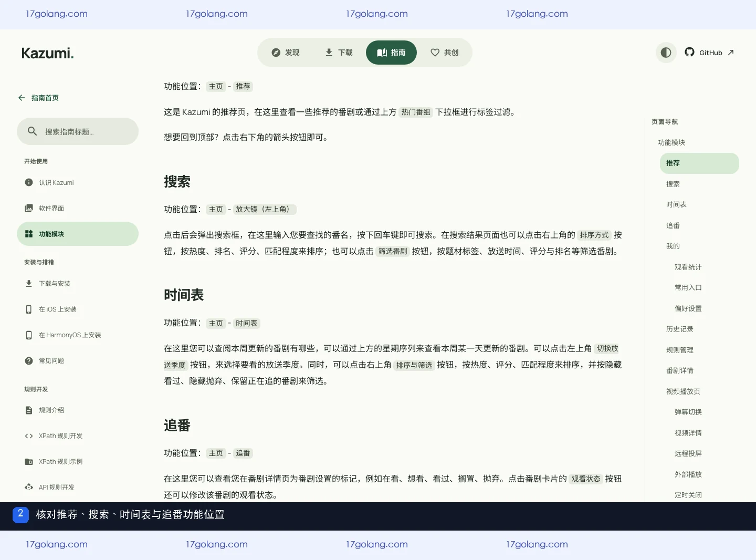Open 在 HarmonyOS 上安装 page
Viewport: 756px width, 560px height.
tap(78, 335)
